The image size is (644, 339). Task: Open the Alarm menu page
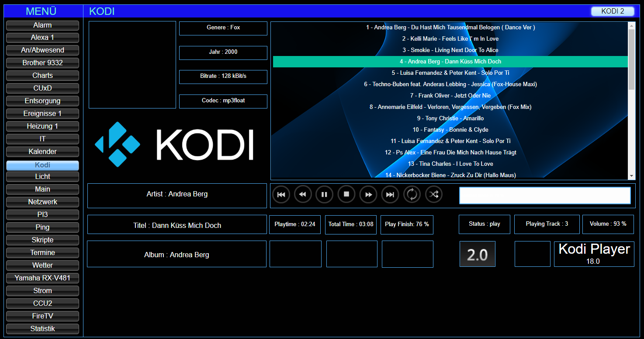click(42, 25)
